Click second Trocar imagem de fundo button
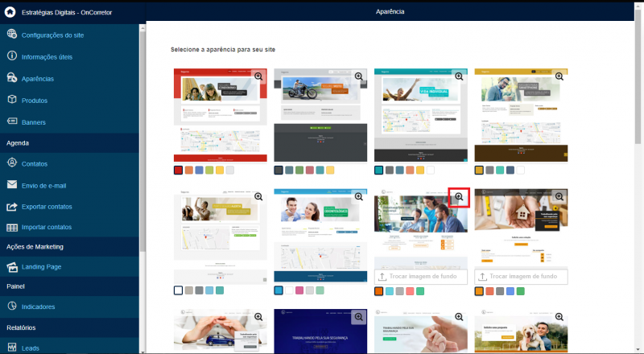This screenshot has width=644, height=354. [521, 277]
